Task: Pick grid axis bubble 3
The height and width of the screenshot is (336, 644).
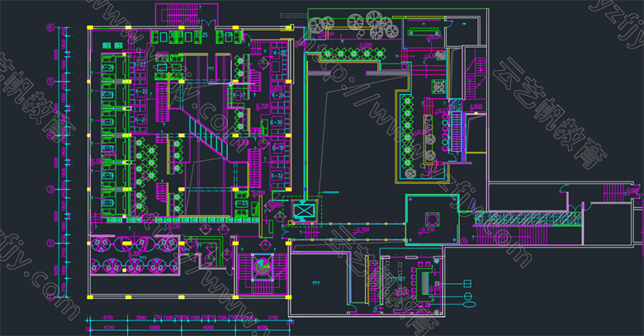Action: [x=50, y=189]
